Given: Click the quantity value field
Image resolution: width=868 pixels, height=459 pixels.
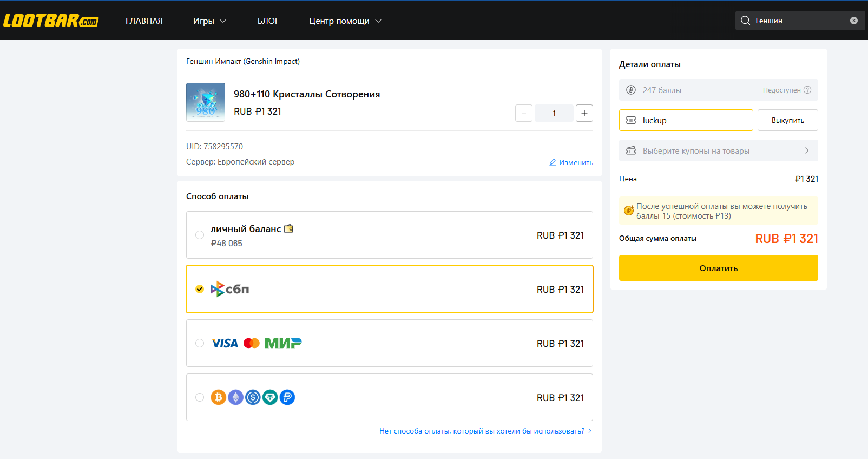Looking at the screenshot, I should click(x=554, y=113).
